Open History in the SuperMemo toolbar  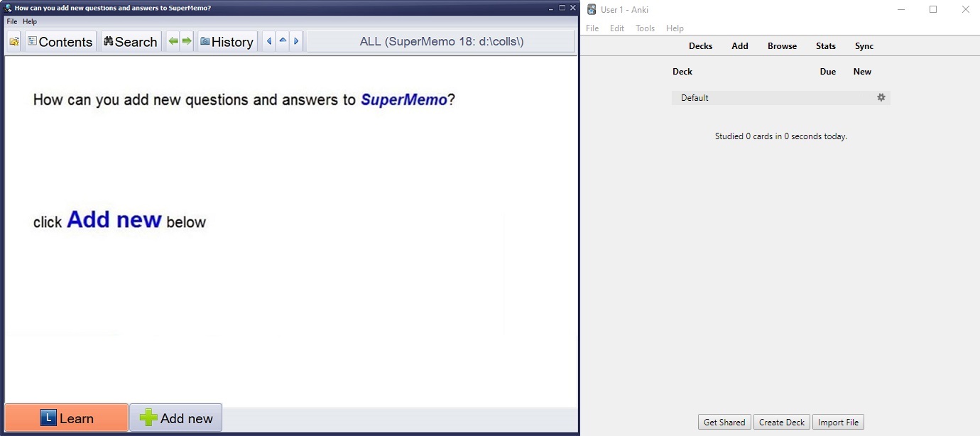pos(227,42)
